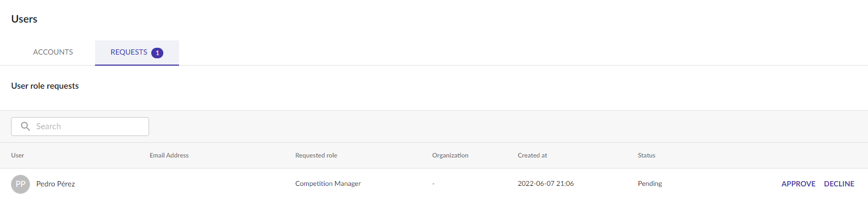Approve Pedro Pérez's role request

(x=798, y=184)
